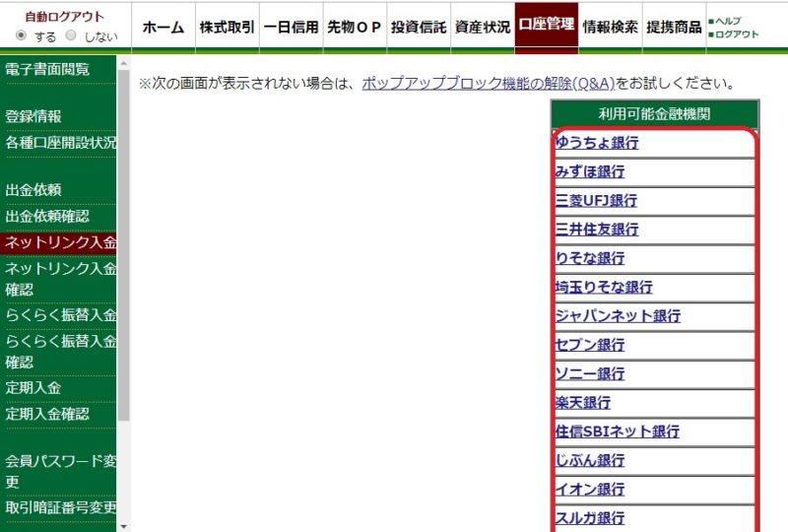Select the 口座管理 tab
This screenshot has height=532, width=788.
pyautogui.click(x=547, y=26)
